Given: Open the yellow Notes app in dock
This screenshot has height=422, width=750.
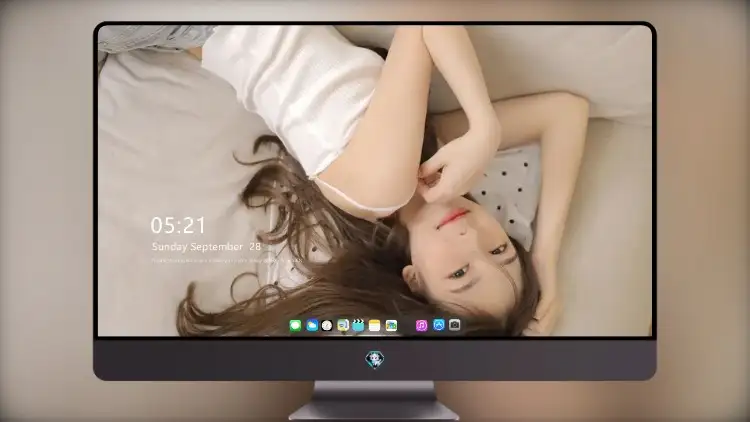Looking at the screenshot, I should tap(375, 325).
